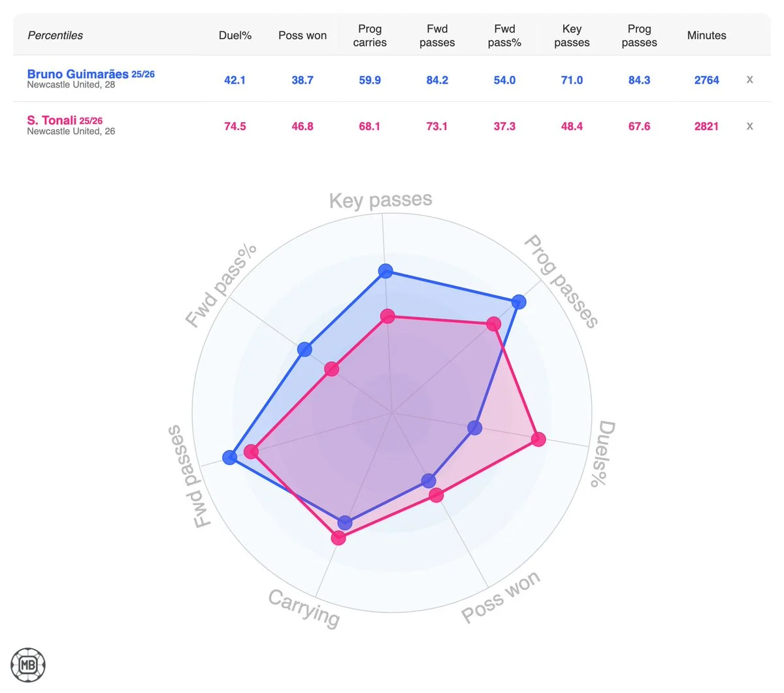Click the MB football logo icon
The width and height of the screenshot is (784, 693).
pos(28,665)
